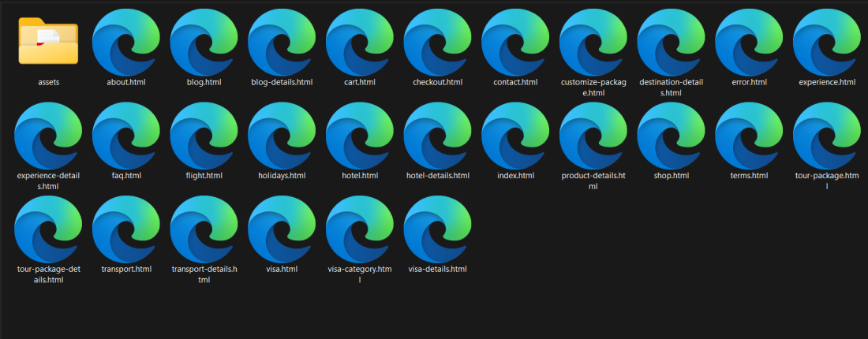Image resolution: width=868 pixels, height=339 pixels.
Task: Click the 'blog.html' file name text
Action: [204, 83]
